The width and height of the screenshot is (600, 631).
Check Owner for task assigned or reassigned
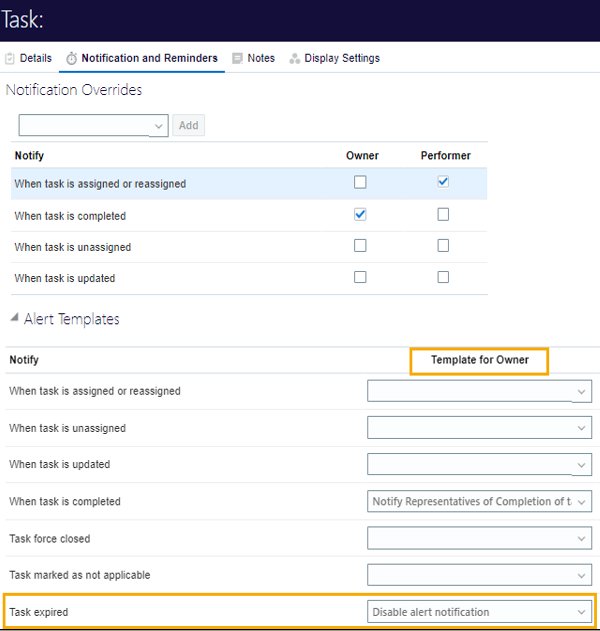coord(360,182)
